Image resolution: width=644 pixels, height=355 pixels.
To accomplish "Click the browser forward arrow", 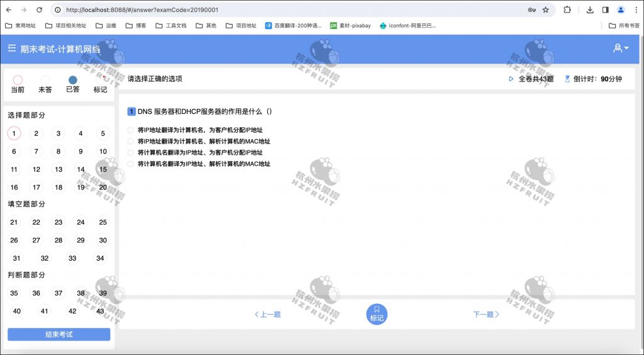I will 24,10.
